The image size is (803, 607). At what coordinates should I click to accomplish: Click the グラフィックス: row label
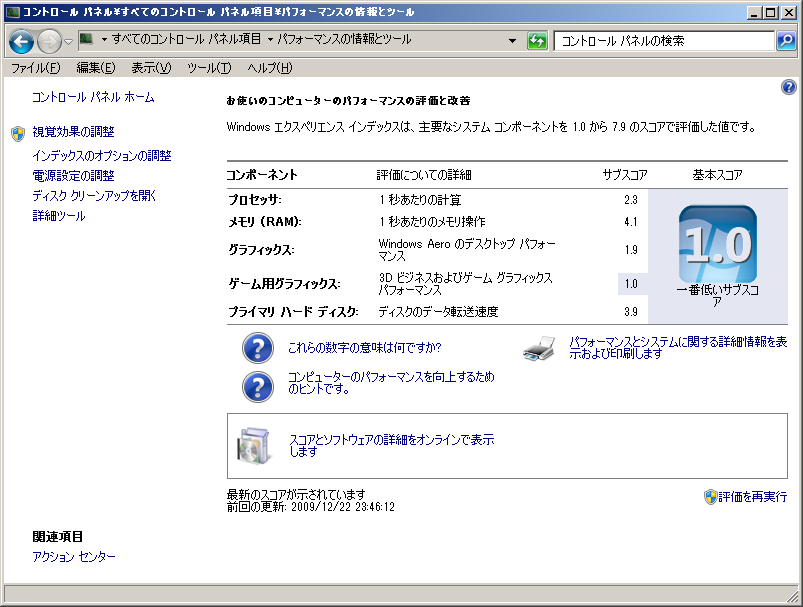261,250
